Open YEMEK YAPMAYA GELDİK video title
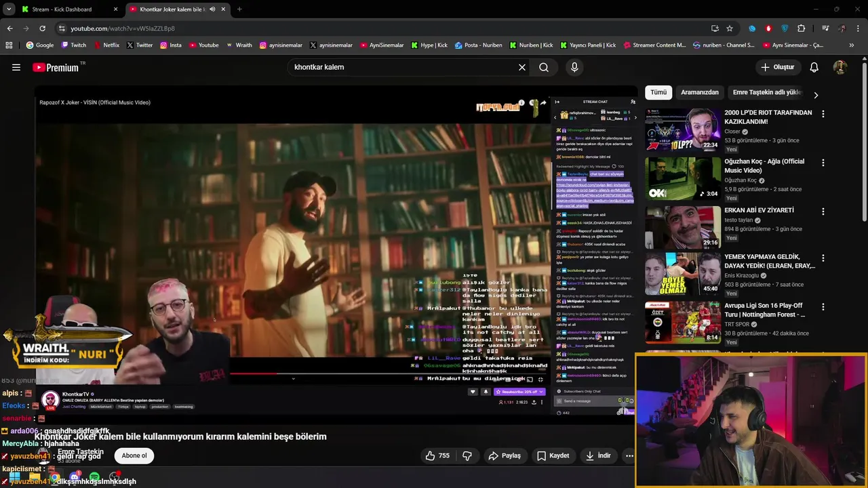 (770, 261)
